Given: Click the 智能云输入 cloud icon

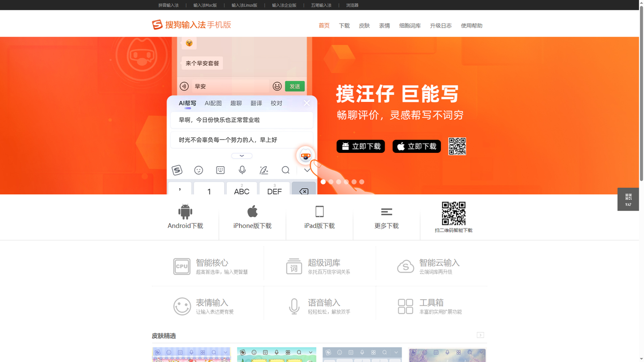Looking at the screenshot, I should coord(406,266).
